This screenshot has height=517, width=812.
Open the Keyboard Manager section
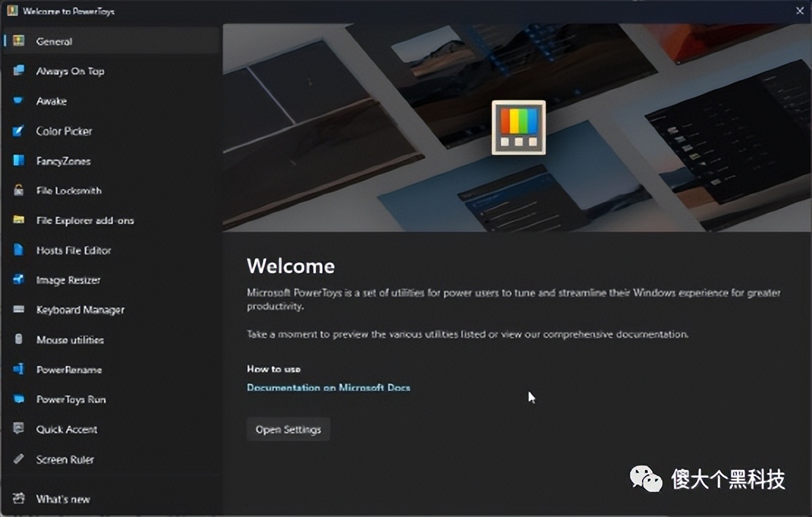point(111,310)
